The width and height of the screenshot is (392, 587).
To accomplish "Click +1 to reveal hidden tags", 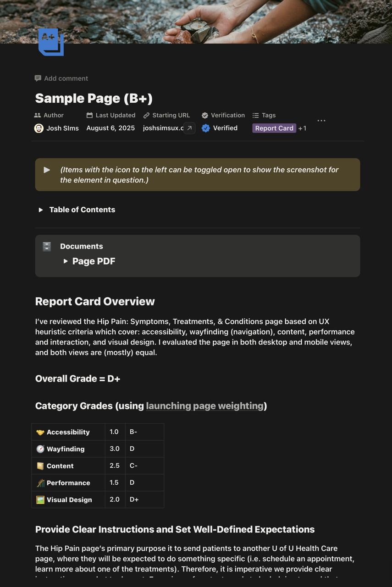I will click(302, 128).
